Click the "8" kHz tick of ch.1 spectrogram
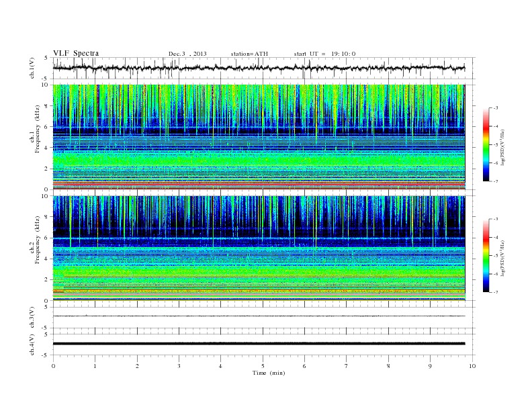532x411 pixels. point(47,106)
